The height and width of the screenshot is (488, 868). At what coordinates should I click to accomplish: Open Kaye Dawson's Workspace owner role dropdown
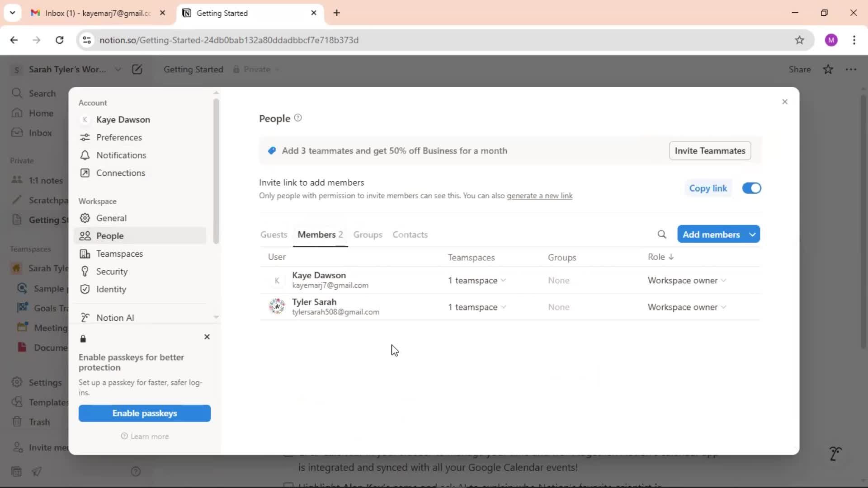click(687, 280)
